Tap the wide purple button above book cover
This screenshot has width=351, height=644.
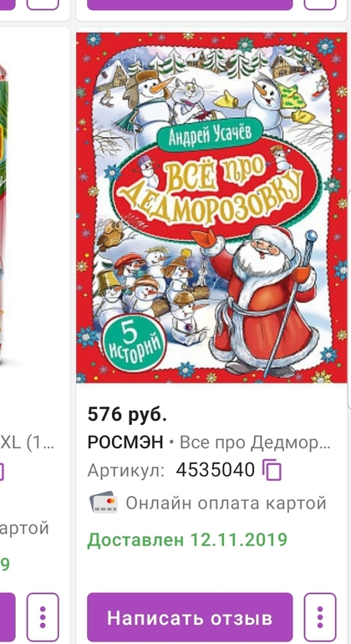pos(190,4)
